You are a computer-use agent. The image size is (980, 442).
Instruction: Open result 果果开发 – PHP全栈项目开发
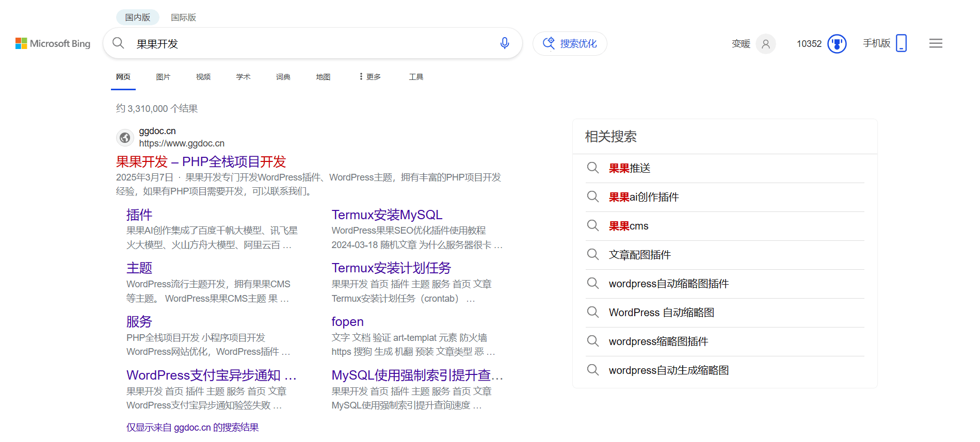click(x=201, y=161)
